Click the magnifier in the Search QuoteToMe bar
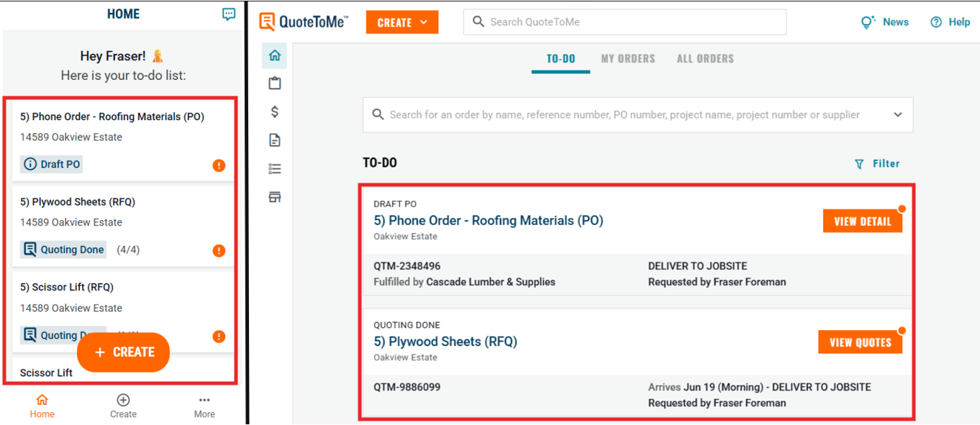Screen dimensions: 980x425 478,22
